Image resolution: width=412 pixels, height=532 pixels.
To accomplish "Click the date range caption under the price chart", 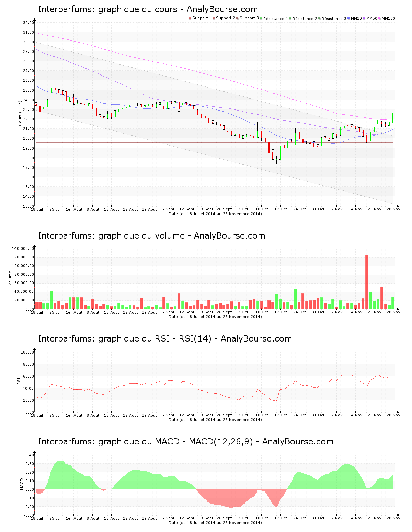I will [x=215, y=214].
